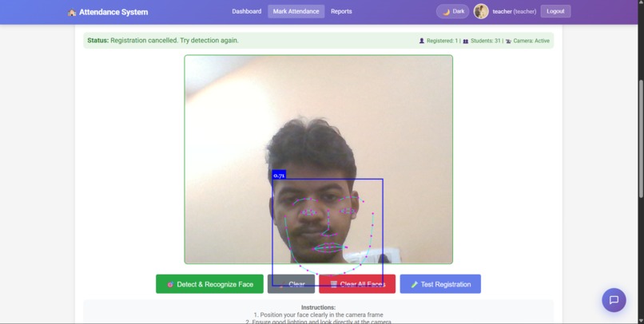Image resolution: width=644 pixels, height=324 pixels.
Task: Click the registration cancelled status message
Action: 163,40
